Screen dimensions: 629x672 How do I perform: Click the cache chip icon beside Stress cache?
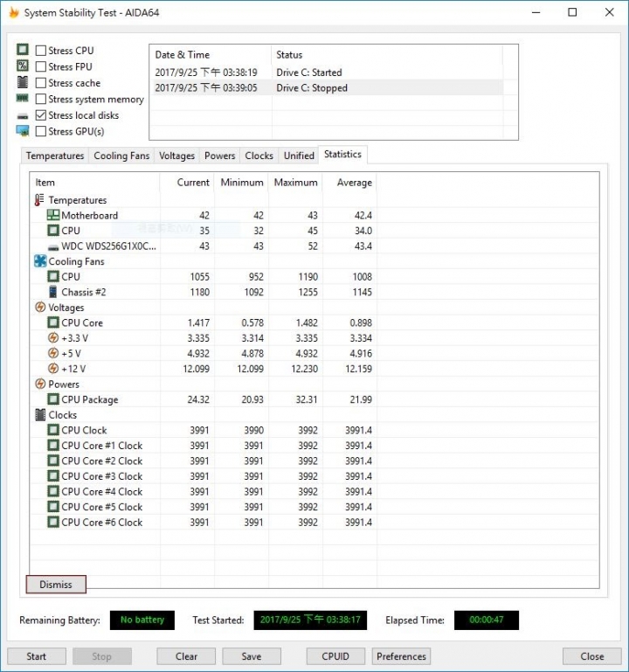pos(23,82)
